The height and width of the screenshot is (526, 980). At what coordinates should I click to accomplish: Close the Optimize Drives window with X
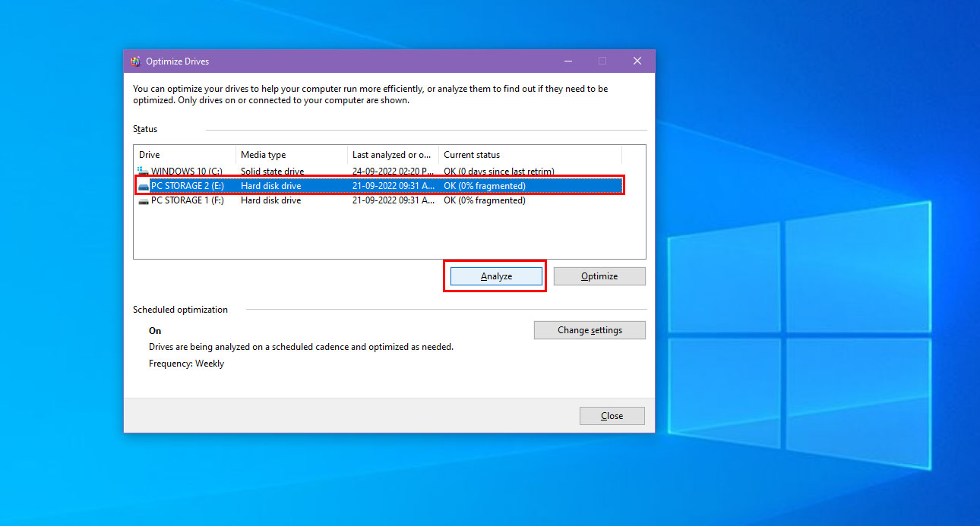(x=637, y=61)
